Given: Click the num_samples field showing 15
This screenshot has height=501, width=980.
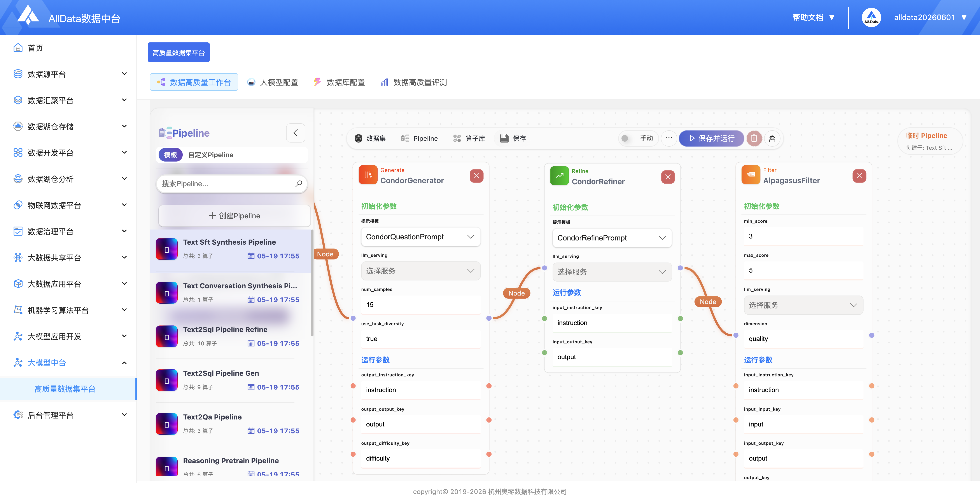Looking at the screenshot, I should click(420, 305).
